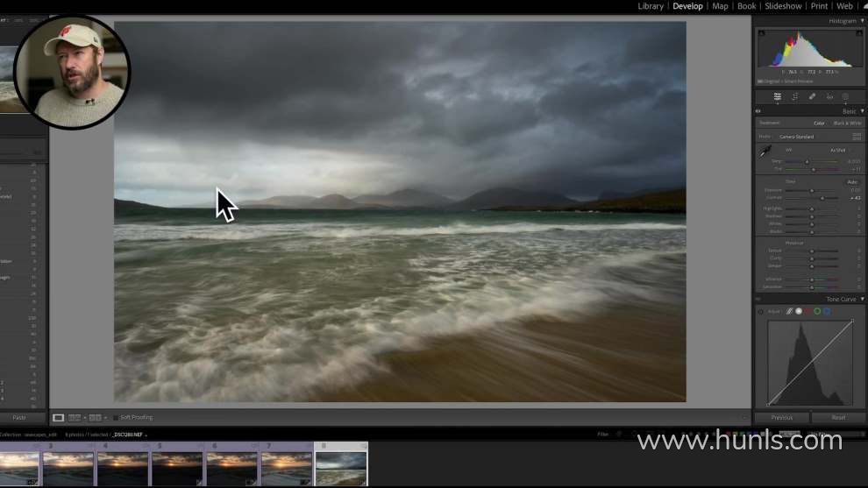Select the Healing brush tool
The image size is (868, 488).
tap(812, 97)
